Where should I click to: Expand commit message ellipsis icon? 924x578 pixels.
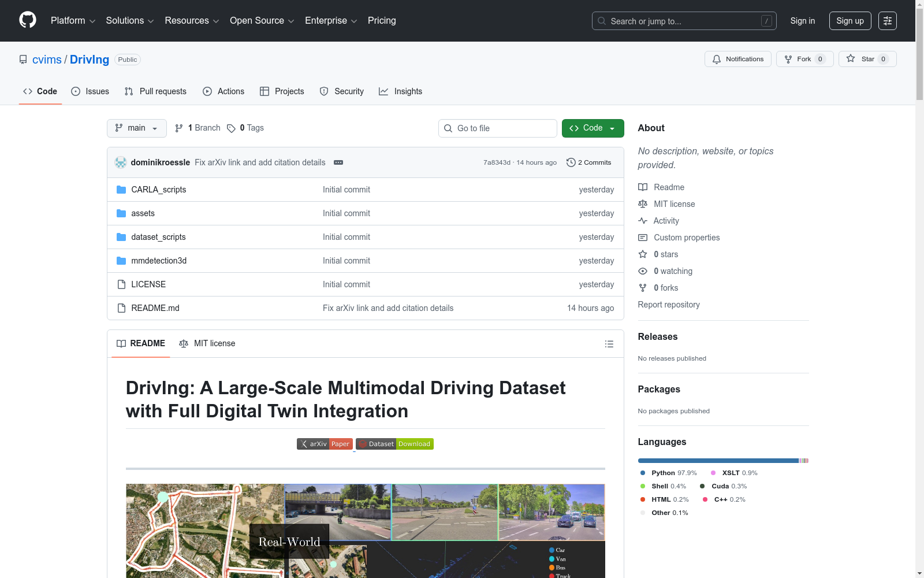[x=338, y=162]
